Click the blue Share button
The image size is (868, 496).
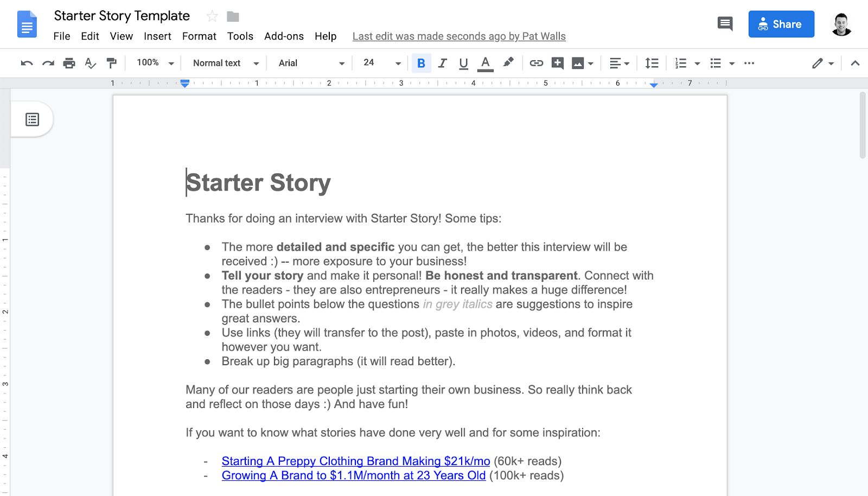pyautogui.click(x=781, y=24)
